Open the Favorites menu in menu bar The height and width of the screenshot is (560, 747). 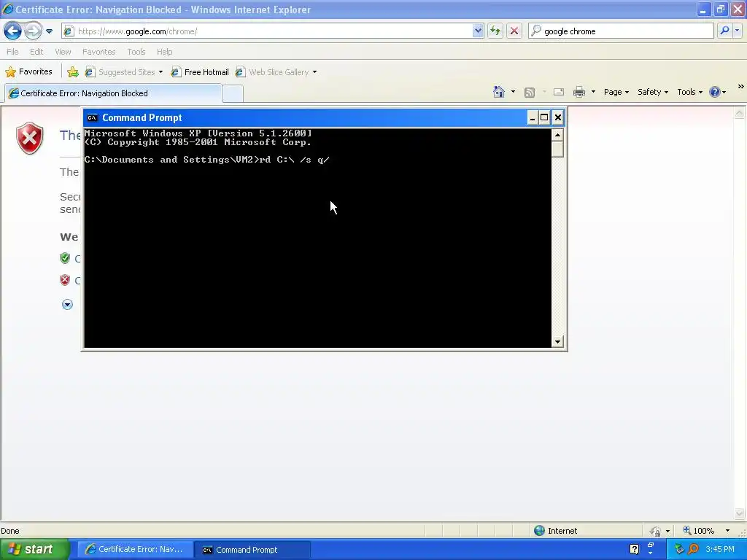(99, 52)
